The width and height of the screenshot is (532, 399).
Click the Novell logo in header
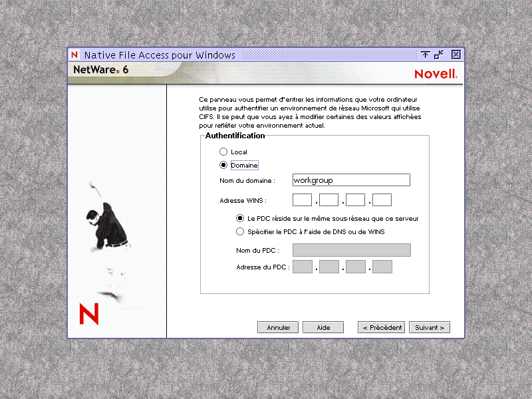436,74
